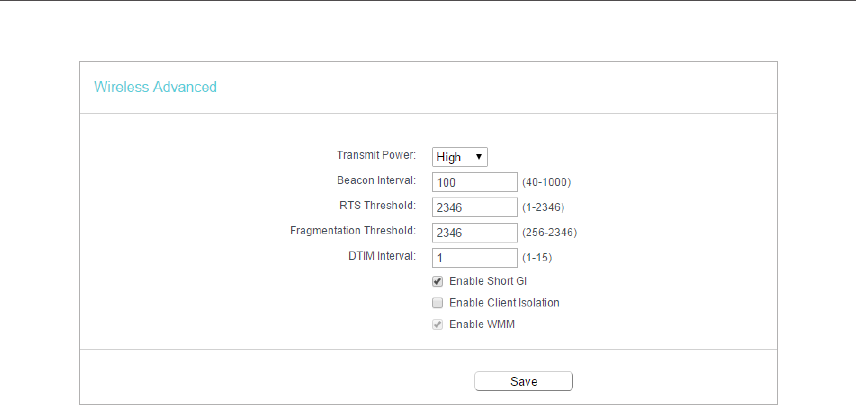Open the Transmit Power dropdown
Screen dimensions: 856x405
460,157
